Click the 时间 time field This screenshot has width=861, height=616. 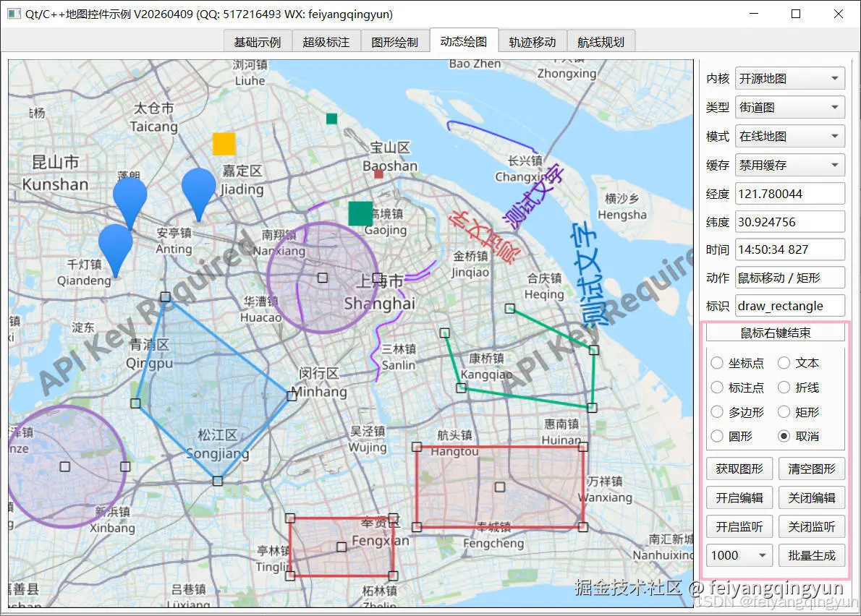[789, 249]
